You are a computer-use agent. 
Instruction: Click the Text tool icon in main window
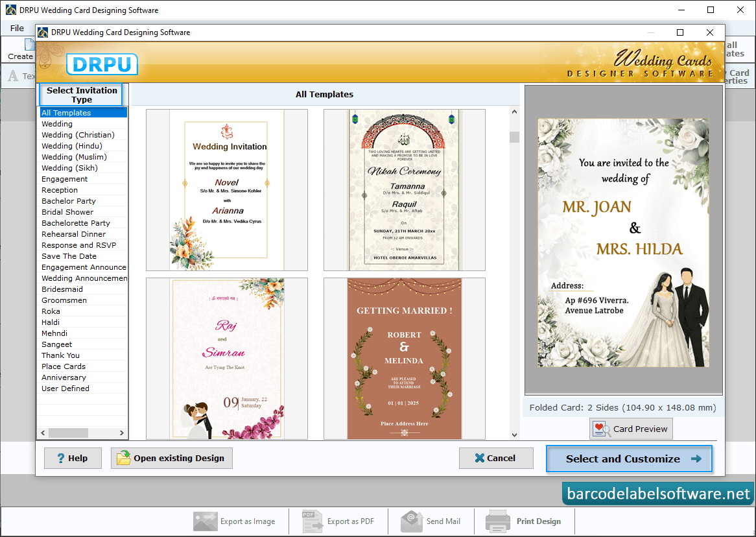[13, 76]
